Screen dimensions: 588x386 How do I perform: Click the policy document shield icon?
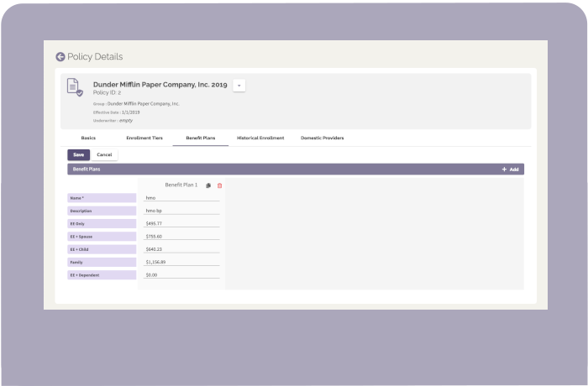[x=75, y=87]
